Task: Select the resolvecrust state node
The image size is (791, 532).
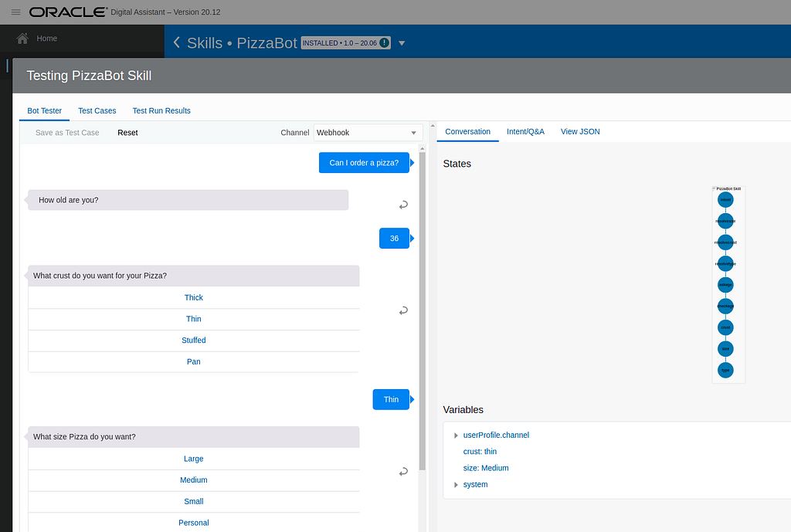Action: point(725,242)
